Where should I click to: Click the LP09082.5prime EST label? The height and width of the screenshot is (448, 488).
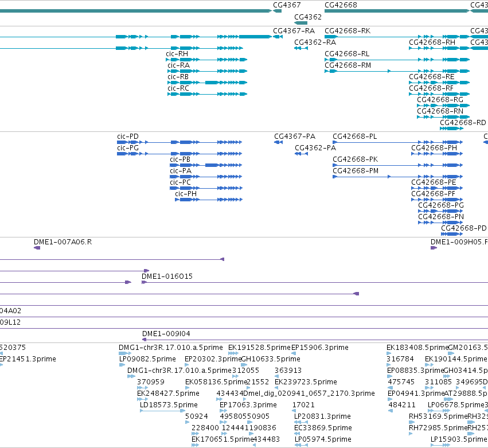point(147,359)
